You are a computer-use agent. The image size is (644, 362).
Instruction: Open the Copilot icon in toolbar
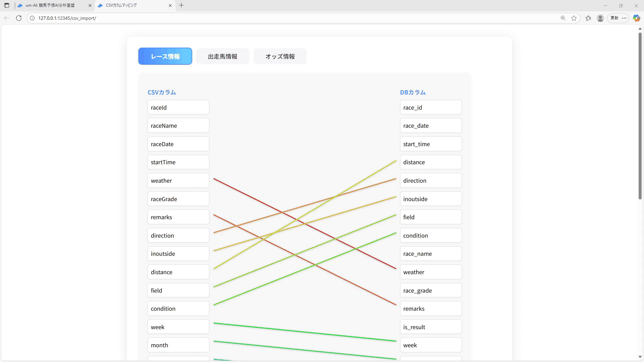click(x=636, y=18)
